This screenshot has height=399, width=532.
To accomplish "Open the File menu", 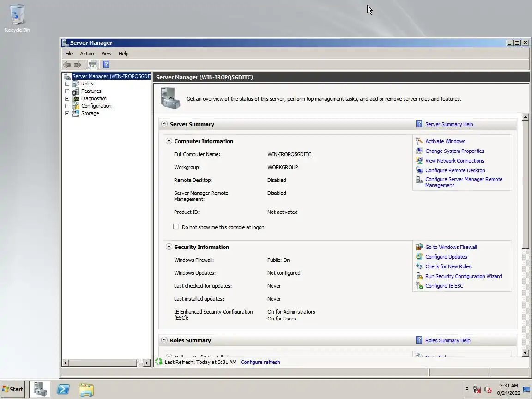I will (69, 54).
